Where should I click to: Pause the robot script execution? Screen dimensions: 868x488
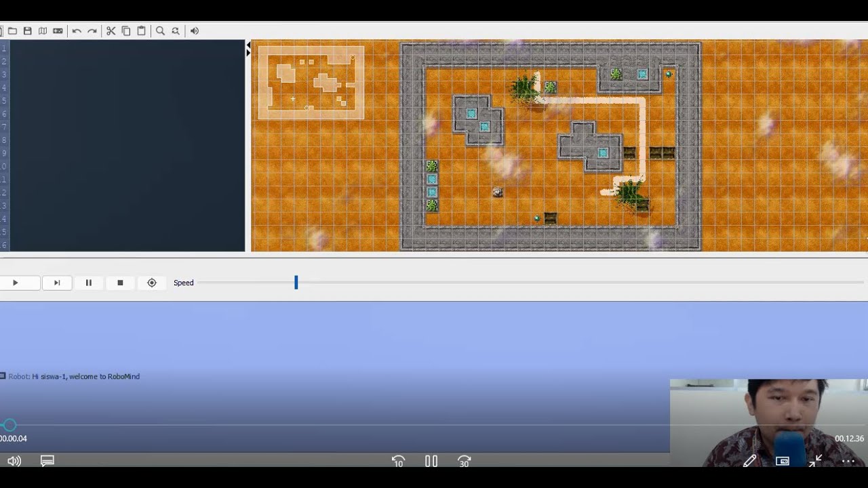point(89,283)
